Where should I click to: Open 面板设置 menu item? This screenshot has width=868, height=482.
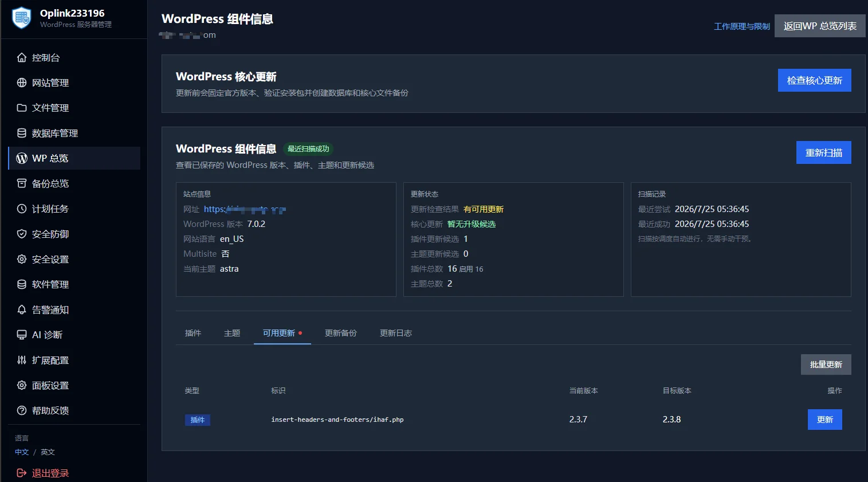pyautogui.click(x=74, y=385)
